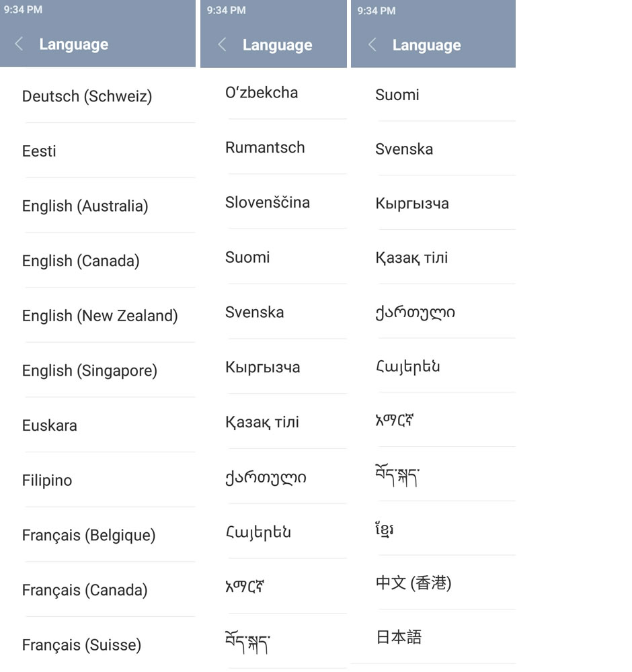
Task: Tap the back arrow in the rightmost Language screen
Action: [x=372, y=45]
